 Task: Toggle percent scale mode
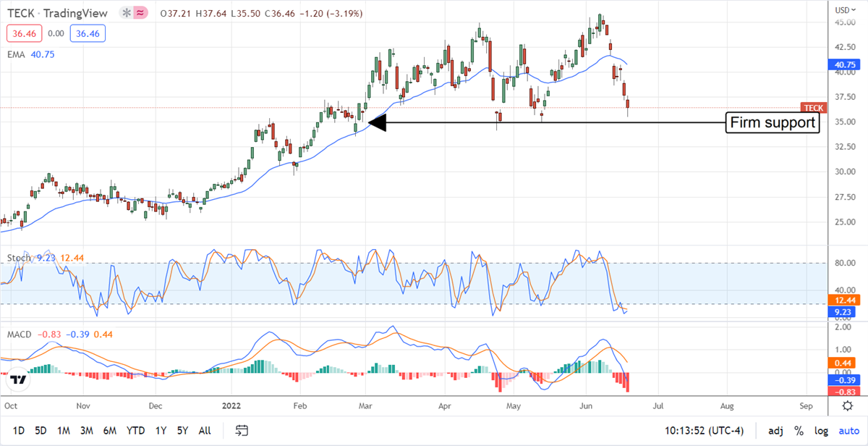point(799,431)
